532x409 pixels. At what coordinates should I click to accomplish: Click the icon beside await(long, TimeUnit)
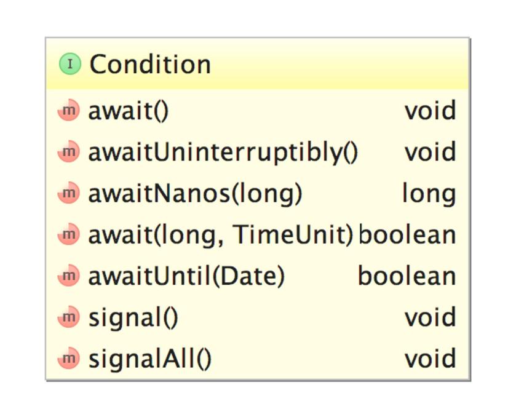click(68, 235)
